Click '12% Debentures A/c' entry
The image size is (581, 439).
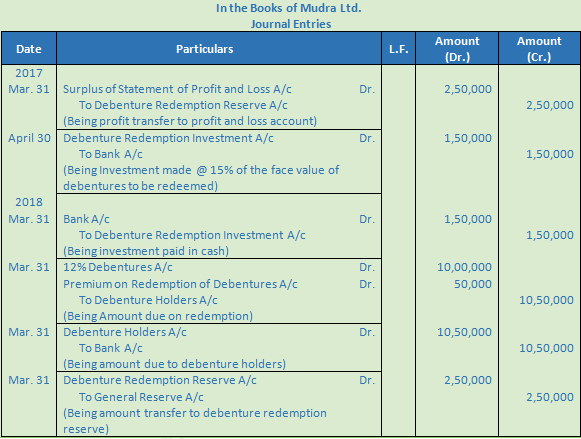[118, 267]
